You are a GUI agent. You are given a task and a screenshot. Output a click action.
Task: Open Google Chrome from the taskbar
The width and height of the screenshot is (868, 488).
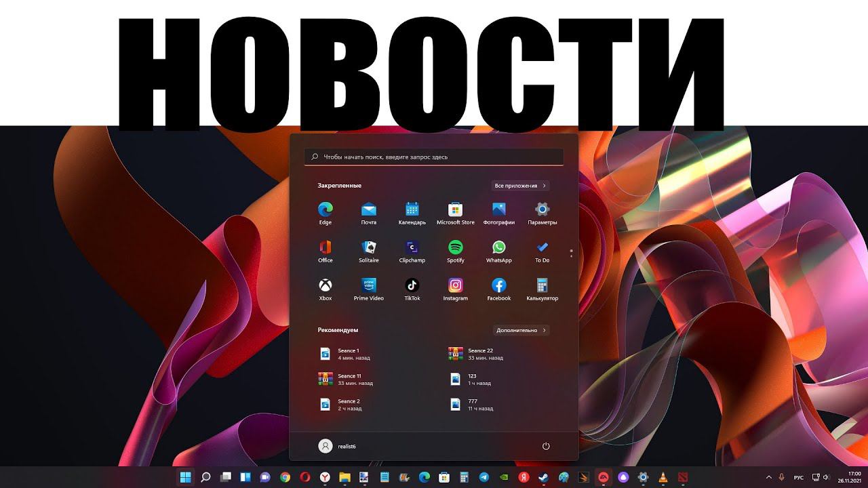pyautogui.click(x=285, y=477)
